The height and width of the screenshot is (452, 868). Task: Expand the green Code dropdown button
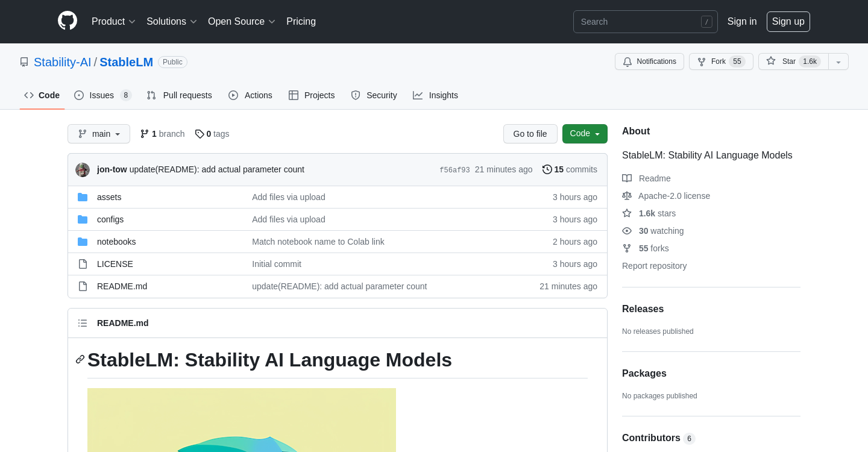[x=585, y=134]
